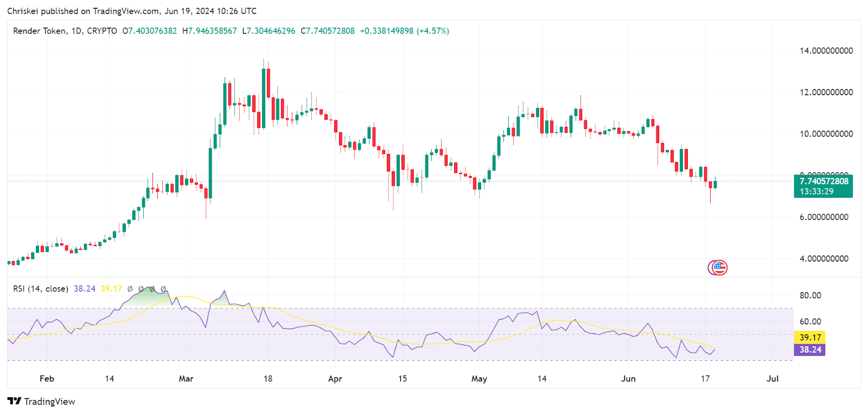Click the countdown timer 13:33:29
868x414 pixels.
(816, 191)
